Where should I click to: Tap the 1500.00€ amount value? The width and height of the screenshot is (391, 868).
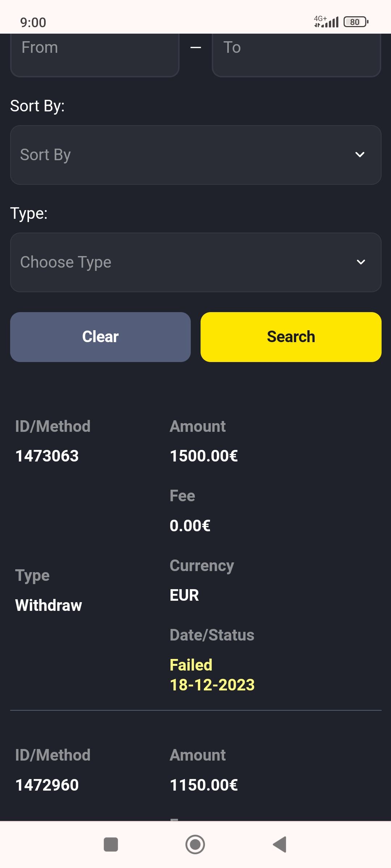pyautogui.click(x=204, y=456)
